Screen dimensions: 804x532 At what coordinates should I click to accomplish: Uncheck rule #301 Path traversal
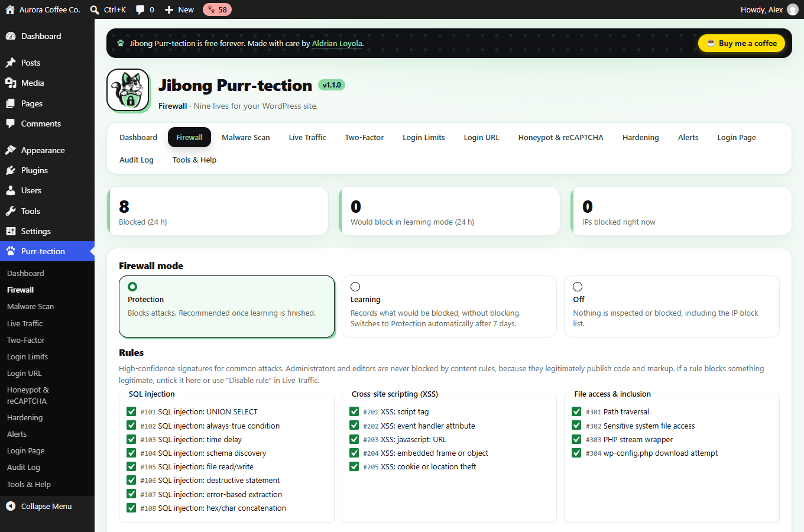pyautogui.click(x=576, y=411)
